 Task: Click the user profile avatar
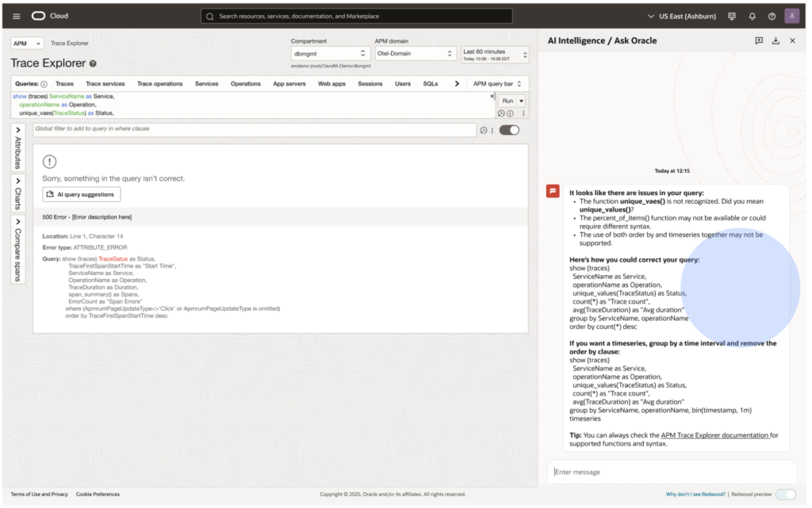click(x=791, y=16)
